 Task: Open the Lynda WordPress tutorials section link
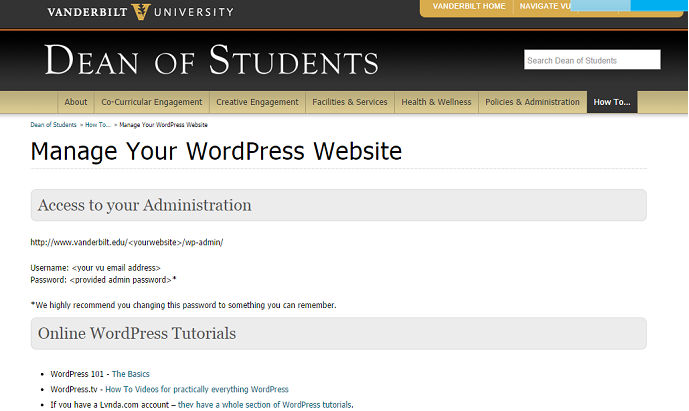click(x=265, y=405)
